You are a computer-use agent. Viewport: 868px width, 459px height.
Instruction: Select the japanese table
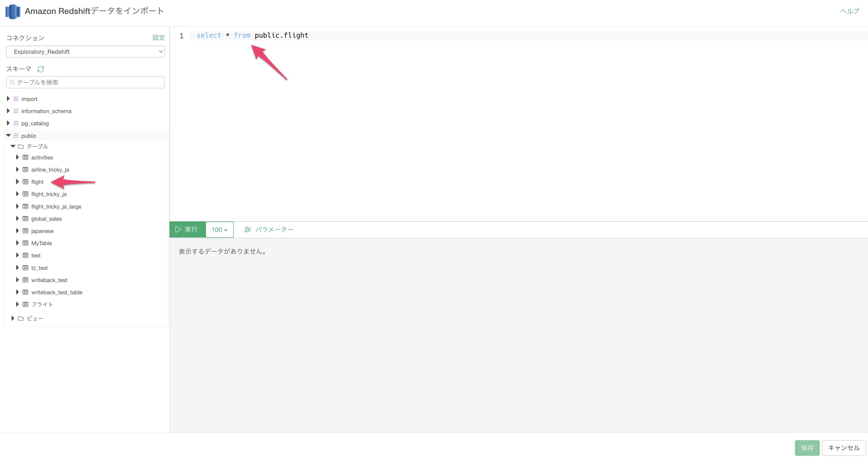click(x=43, y=231)
